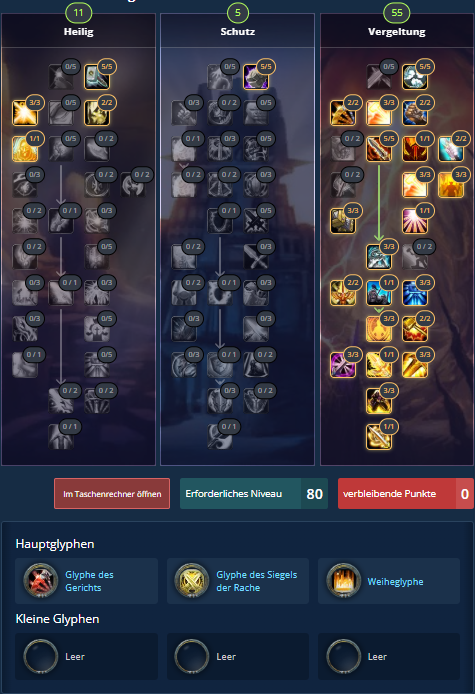Screen dimensions: 475x694
Task: Click the only 0/5 talent in Vergeltung
Action: [x=379, y=77]
